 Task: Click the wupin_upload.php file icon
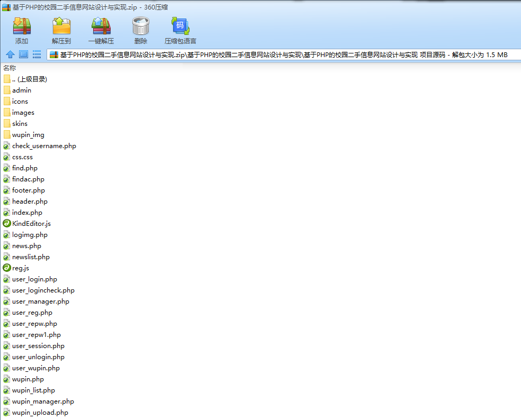click(7, 413)
